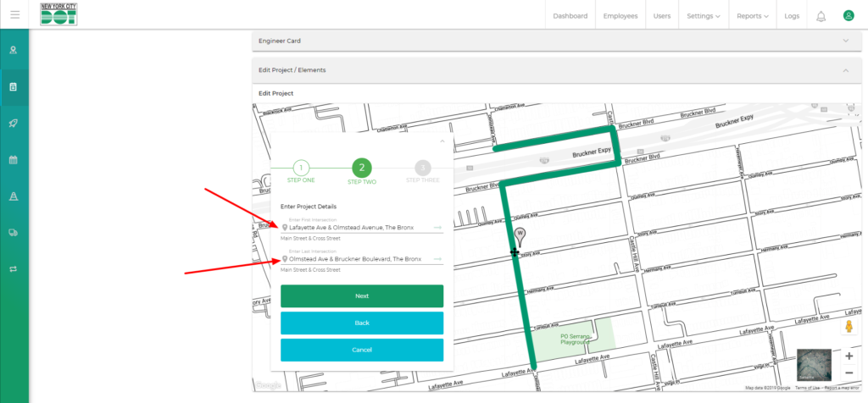Open the calendar sidebar icon
This screenshot has width=868, height=403.
(x=14, y=159)
